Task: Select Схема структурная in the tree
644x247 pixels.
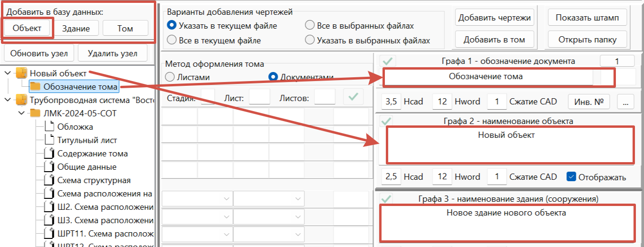Action: pos(94,180)
